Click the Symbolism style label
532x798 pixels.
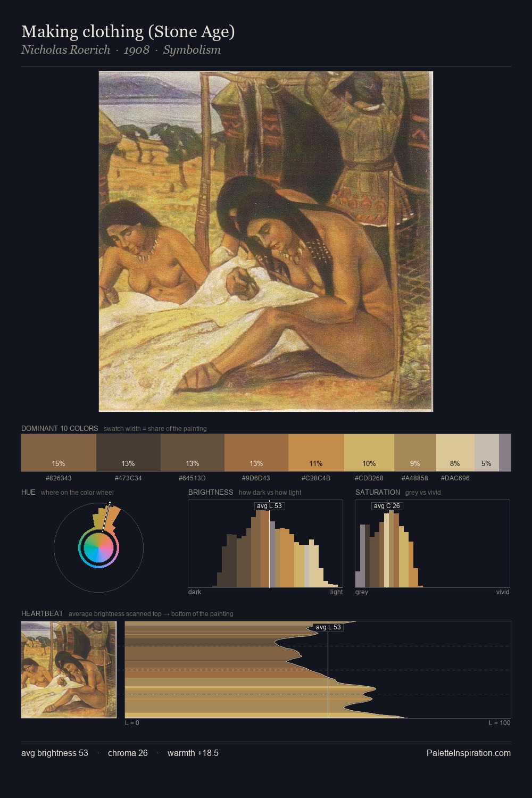coord(192,50)
